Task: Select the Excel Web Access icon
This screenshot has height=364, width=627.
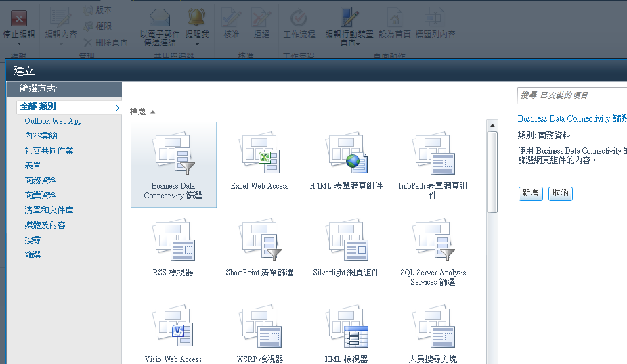Action: point(259,154)
